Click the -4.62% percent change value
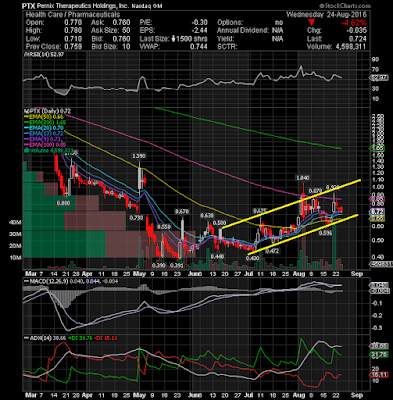The height and width of the screenshot is (400, 393). point(353,23)
